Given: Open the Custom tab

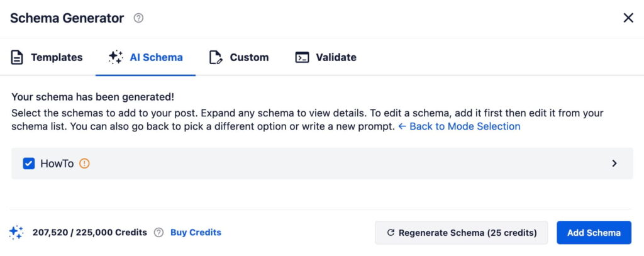Looking at the screenshot, I should pyautogui.click(x=249, y=57).
